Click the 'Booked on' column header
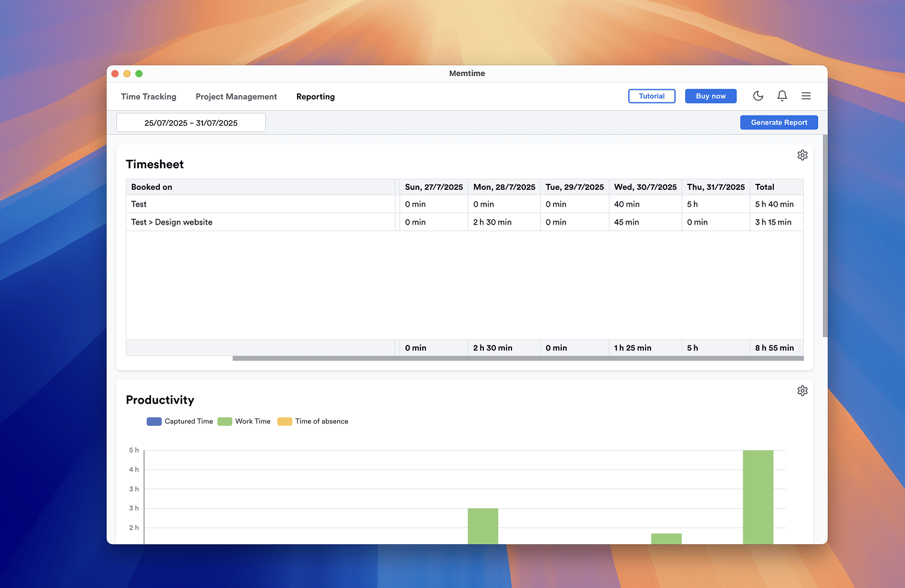 click(x=261, y=187)
